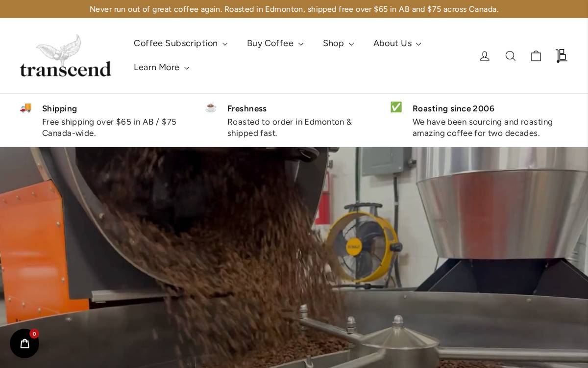The width and height of the screenshot is (588, 368).
Task: Click the green checkmark icon
Action: pos(396,107)
